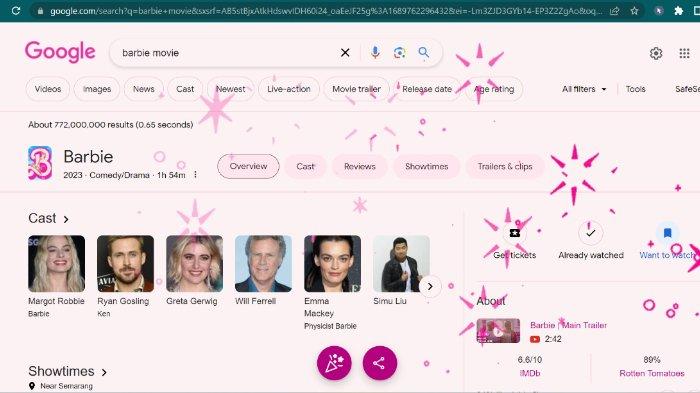Open the Cast tab in Barbie panel

click(x=305, y=166)
